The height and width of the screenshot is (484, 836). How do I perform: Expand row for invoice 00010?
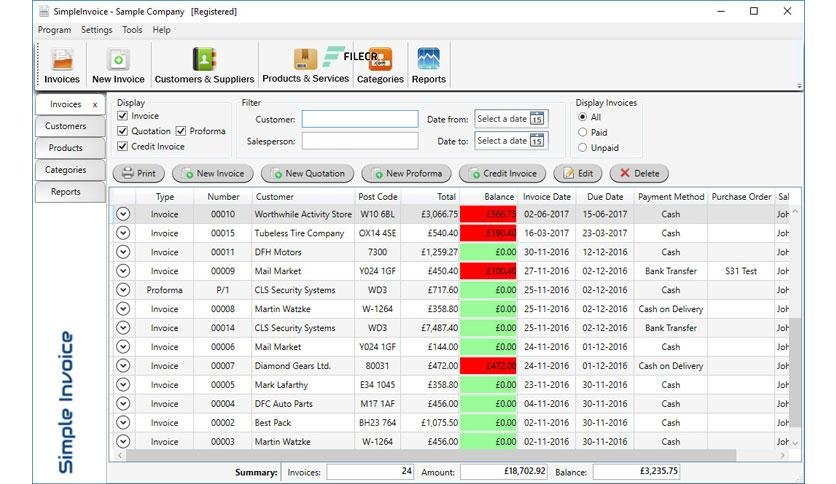[123, 214]
